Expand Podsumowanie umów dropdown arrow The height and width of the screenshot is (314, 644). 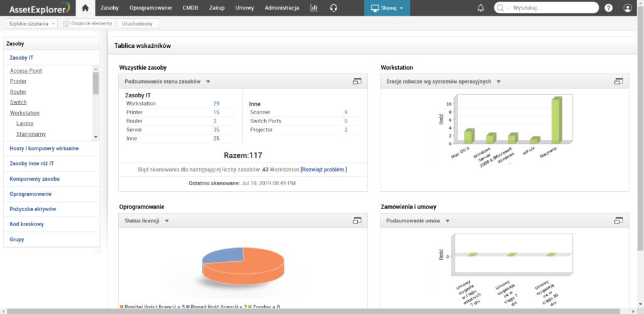pyautogui.click(x=448, y=221)
